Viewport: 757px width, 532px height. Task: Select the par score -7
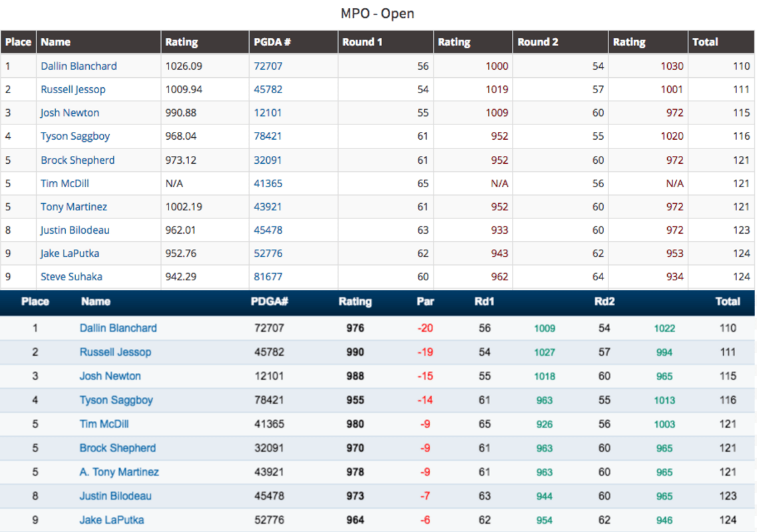[425, 496]
